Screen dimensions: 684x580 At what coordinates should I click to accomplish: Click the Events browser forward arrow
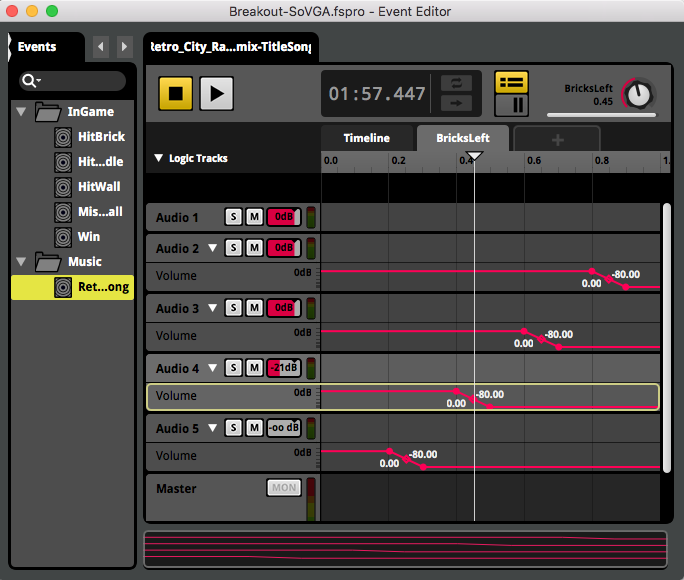pyautogui.click(x=124, y=47)
